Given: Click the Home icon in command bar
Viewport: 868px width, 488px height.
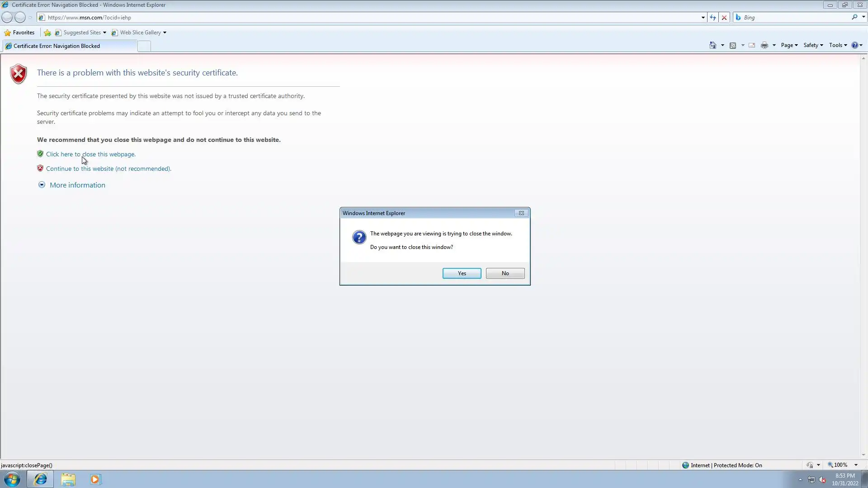Looking at the screenshot, I should tap(713, 45).
